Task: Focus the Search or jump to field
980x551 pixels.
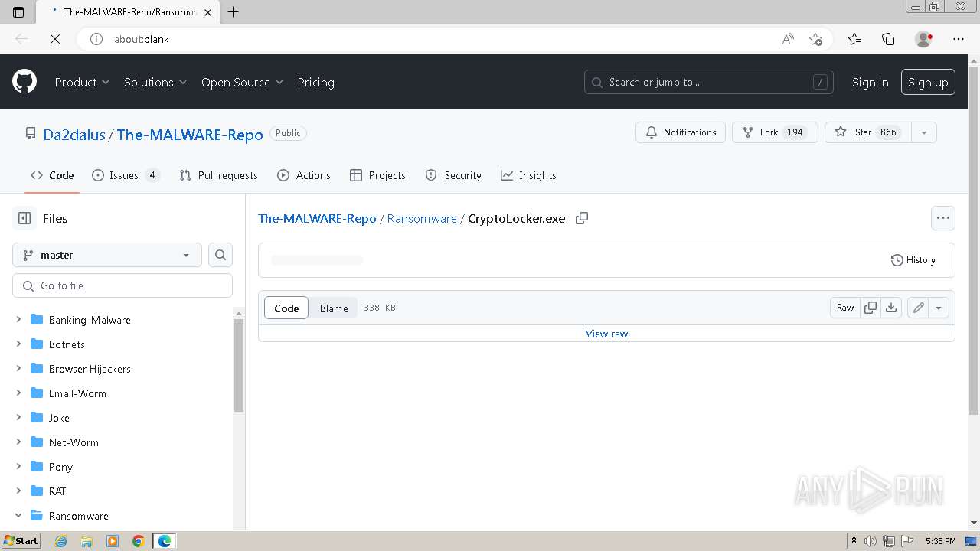Action: tap(709, 82)
